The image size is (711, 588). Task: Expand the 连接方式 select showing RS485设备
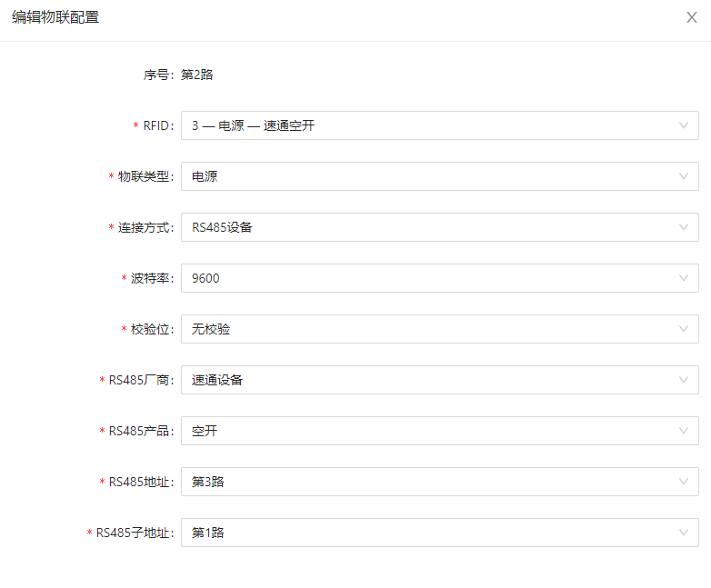click(427, 227)
